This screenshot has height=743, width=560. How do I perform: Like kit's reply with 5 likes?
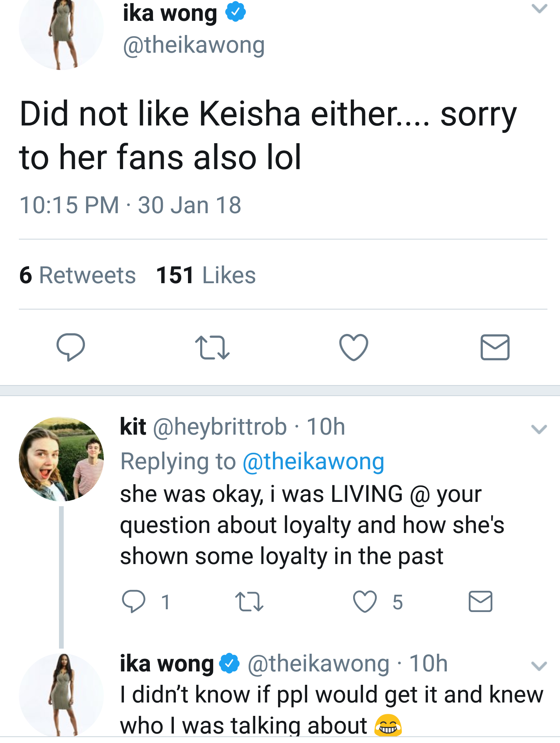point(365,601)
